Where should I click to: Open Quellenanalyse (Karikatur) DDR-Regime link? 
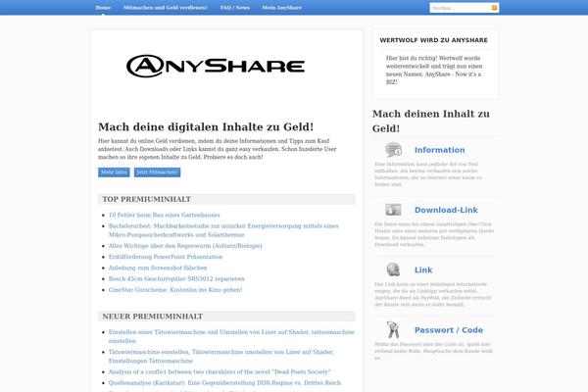pyautogui.click(x=224, y=383)
